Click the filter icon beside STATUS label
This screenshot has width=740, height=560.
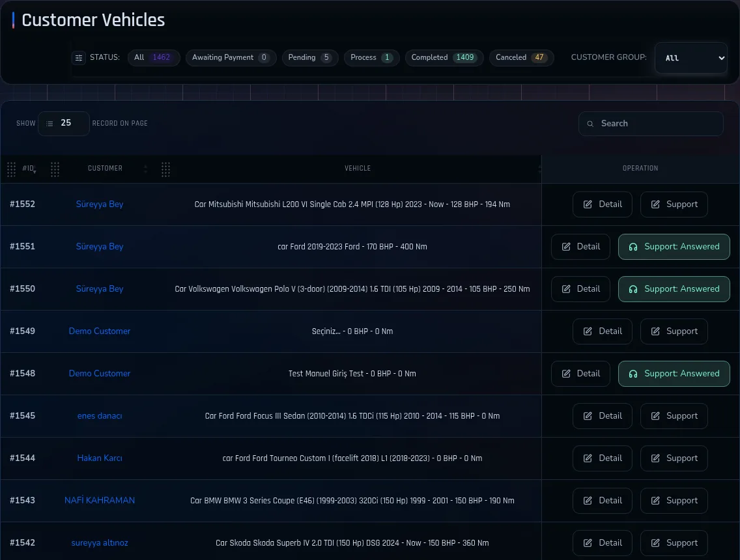click(x=79, y=57)
